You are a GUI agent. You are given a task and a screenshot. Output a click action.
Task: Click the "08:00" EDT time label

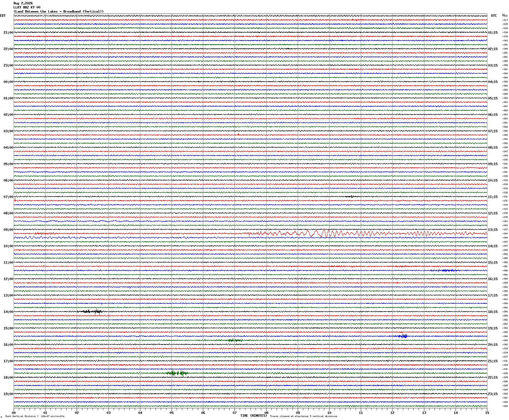click(x=8, y=213)
